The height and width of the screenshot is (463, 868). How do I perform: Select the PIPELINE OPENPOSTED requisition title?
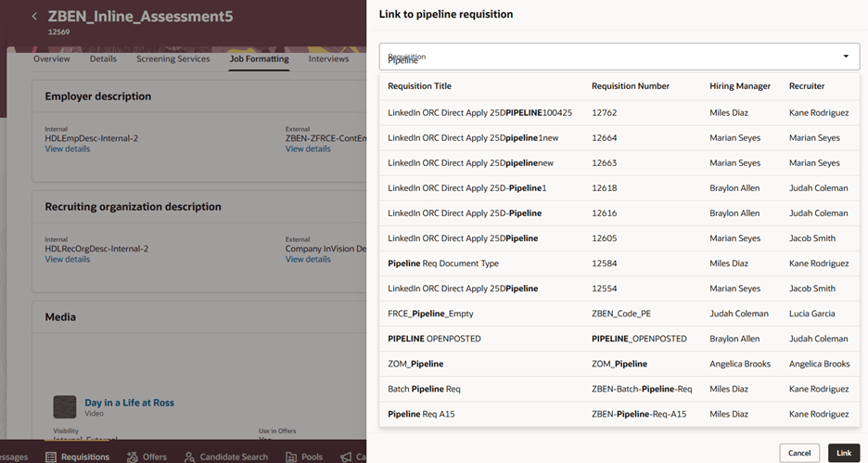click(x=434, y=339)
